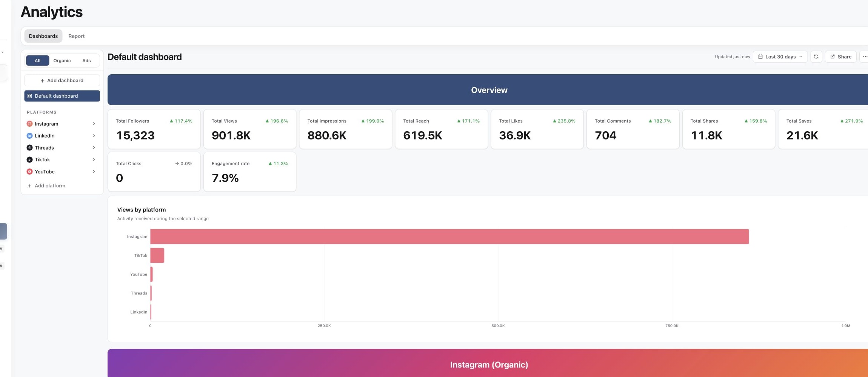Click the Total Followers card value 15,323

pyautogui.click(x=135, y=136)
